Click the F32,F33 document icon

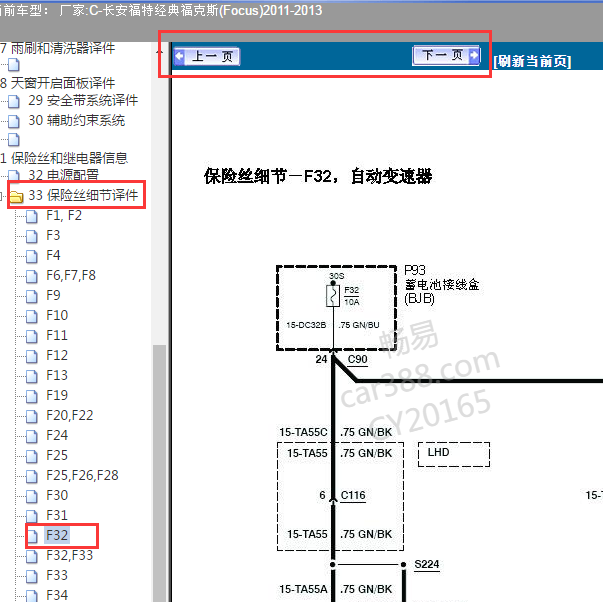(x=32, y=556)
